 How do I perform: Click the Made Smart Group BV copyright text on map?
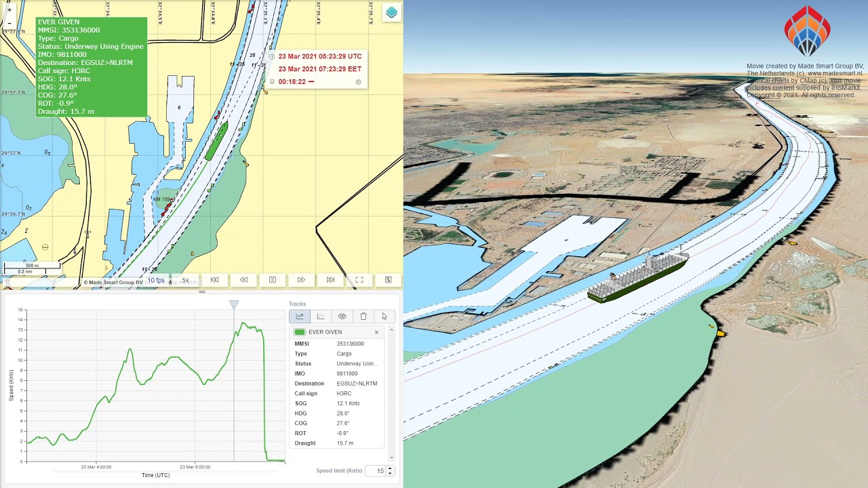pos(113,283)
